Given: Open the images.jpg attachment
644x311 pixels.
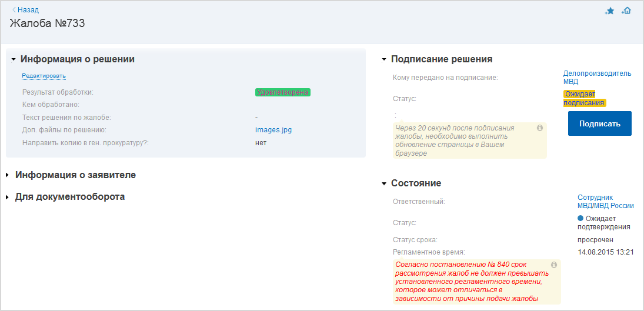Looking at the screenshot, I should pyautogui.click(x=273, y=130).
